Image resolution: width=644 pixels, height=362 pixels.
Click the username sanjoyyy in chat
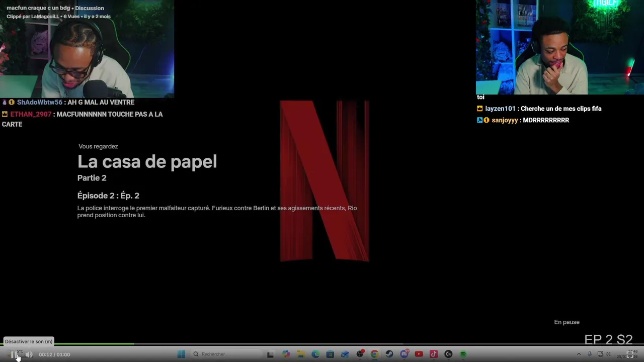[x=505, y=120]
